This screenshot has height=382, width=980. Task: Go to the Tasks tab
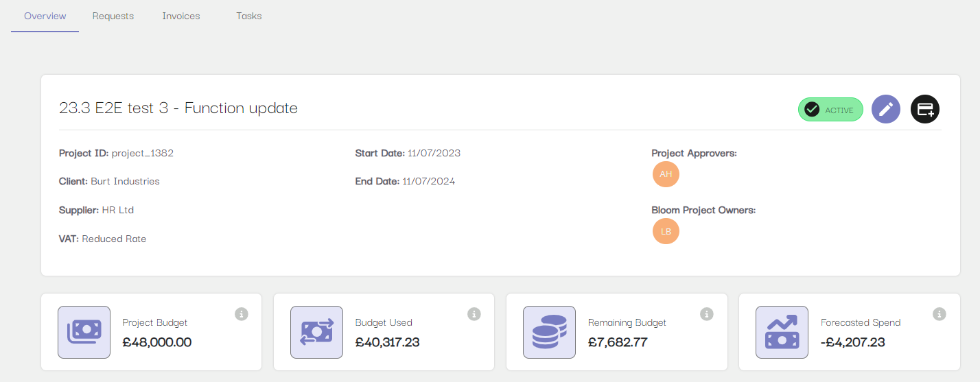(x=248, y=16)
